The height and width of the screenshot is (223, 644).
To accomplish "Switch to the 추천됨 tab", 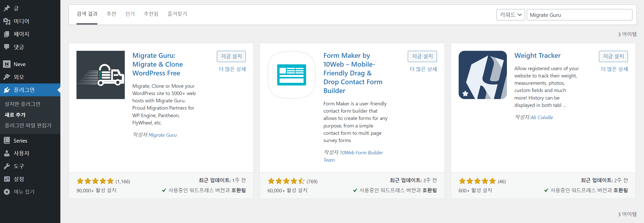I will coord(151,14).
